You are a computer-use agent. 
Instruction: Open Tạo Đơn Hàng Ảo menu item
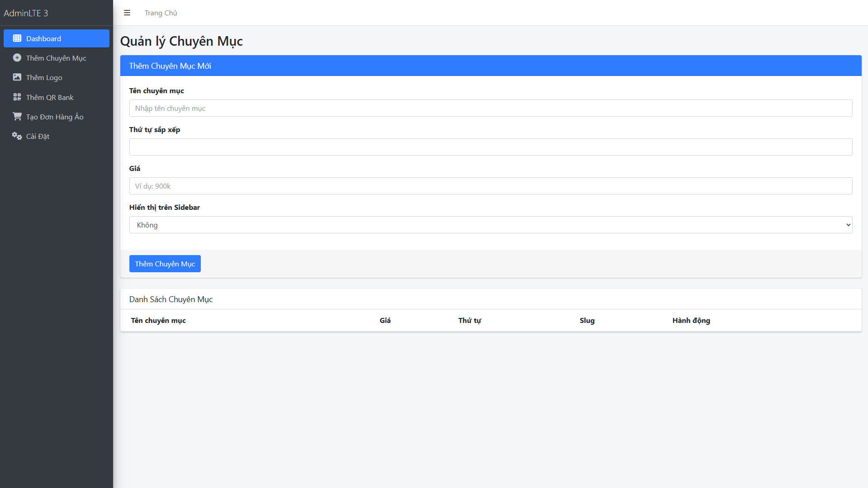click(x=55, y=117)
